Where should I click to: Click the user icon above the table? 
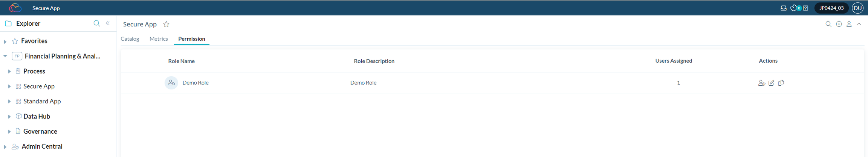pos(849,24)
